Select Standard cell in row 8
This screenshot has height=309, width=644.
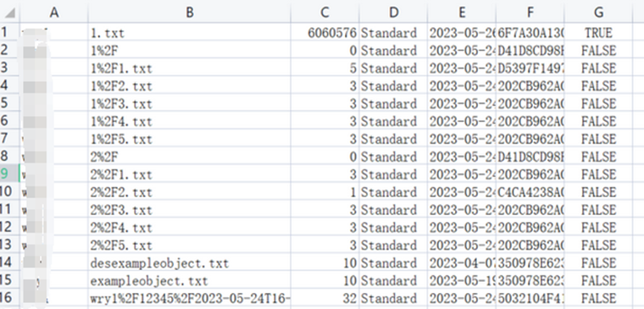point(393,157)
